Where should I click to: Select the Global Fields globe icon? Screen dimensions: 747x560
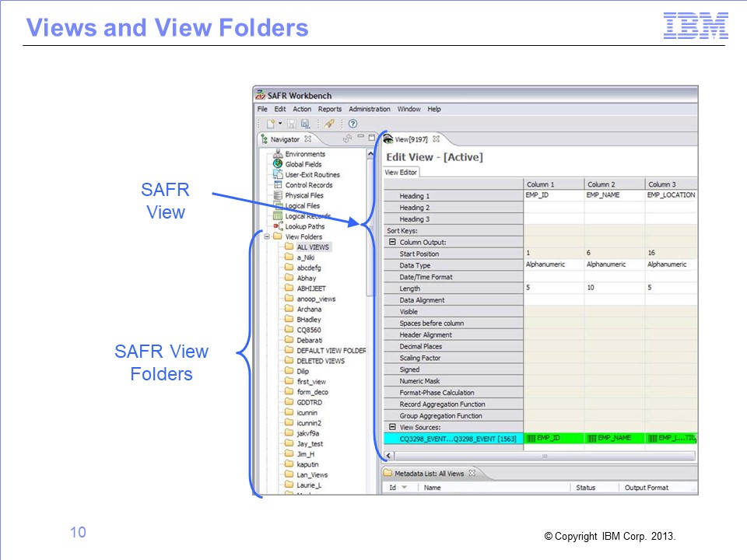coord(278,164)
